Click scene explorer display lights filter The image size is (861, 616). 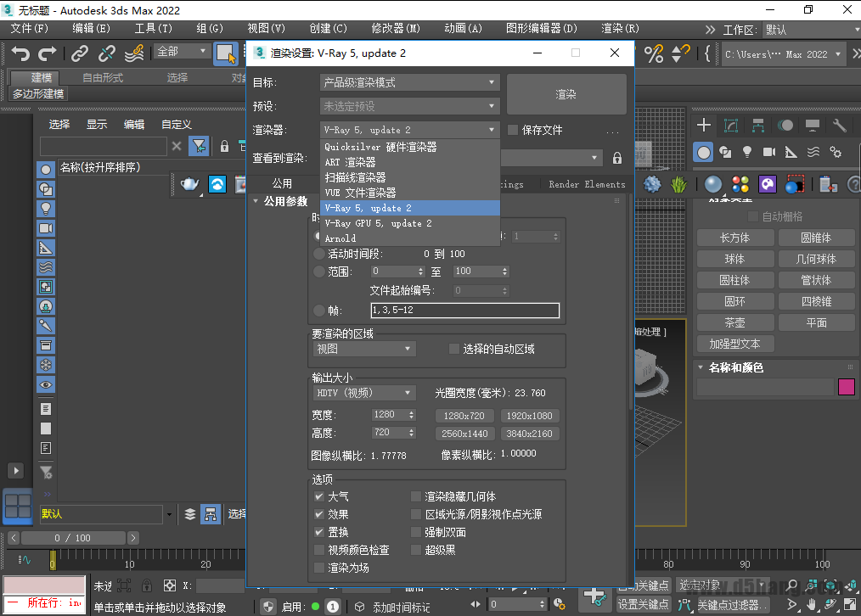pos(46,209)
